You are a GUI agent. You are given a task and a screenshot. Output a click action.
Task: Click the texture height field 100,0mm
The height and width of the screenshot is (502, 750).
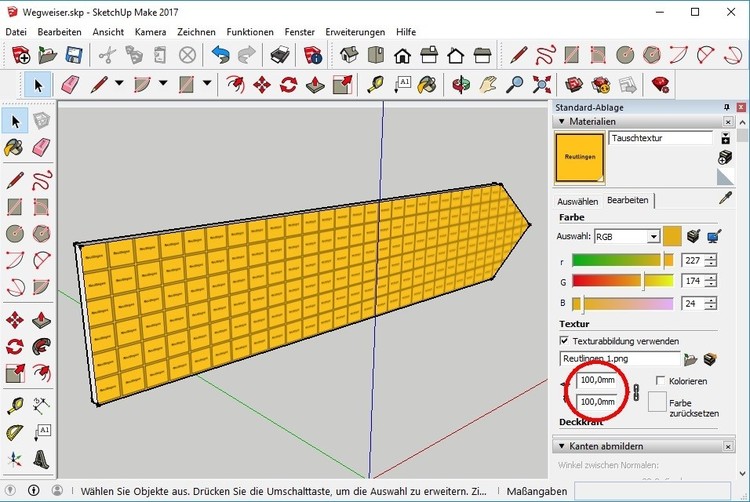(x=597, y=402)
